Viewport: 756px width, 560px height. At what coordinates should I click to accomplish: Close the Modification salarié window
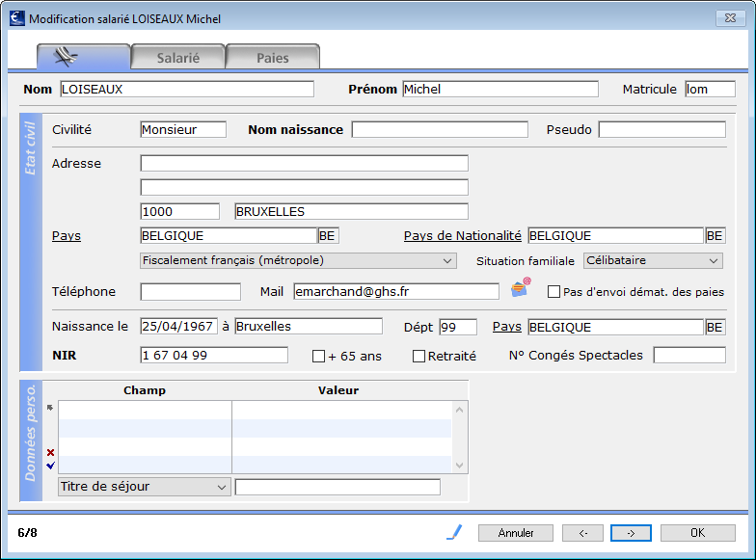pos(731,18)
